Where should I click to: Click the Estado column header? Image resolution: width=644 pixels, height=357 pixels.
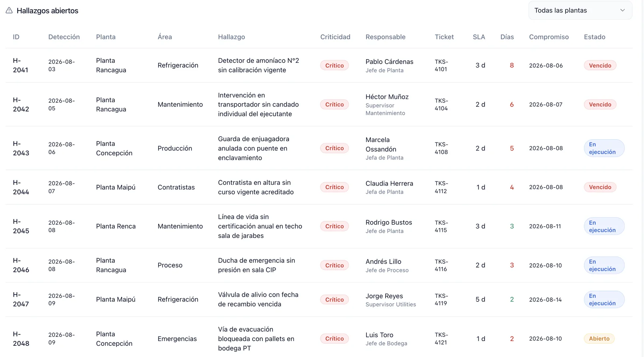[x=594, y=37]
